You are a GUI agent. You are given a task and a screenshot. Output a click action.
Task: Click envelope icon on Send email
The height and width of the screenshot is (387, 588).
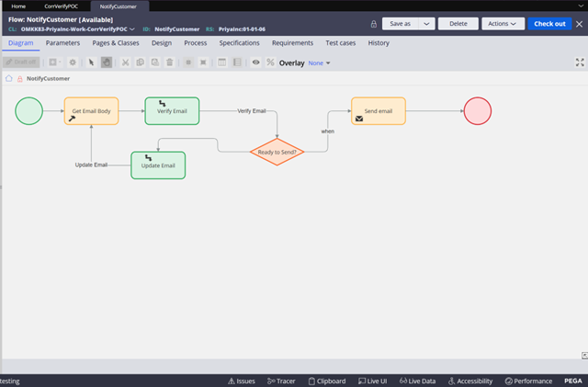pyautogui.click(x=359, y=119)
